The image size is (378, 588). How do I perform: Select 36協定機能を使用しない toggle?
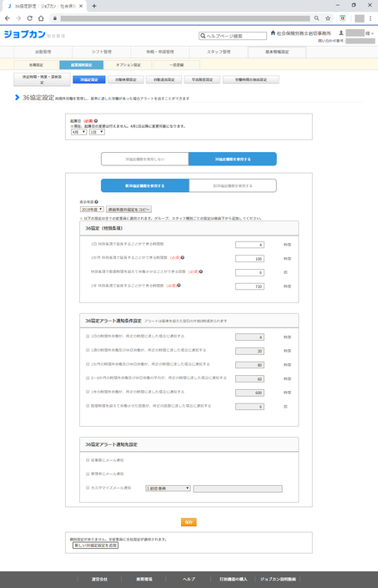click(145, 159)
